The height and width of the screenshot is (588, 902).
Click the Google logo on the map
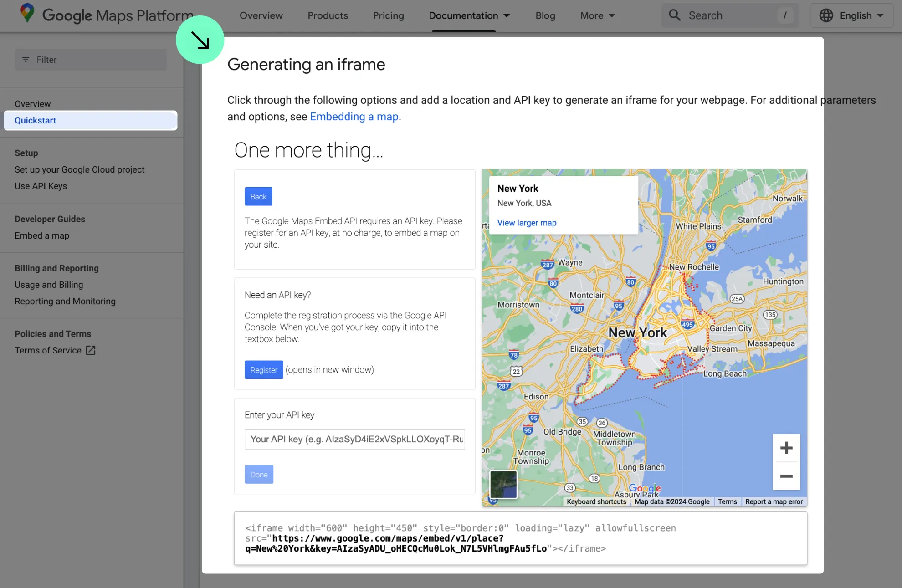(645, 488)
